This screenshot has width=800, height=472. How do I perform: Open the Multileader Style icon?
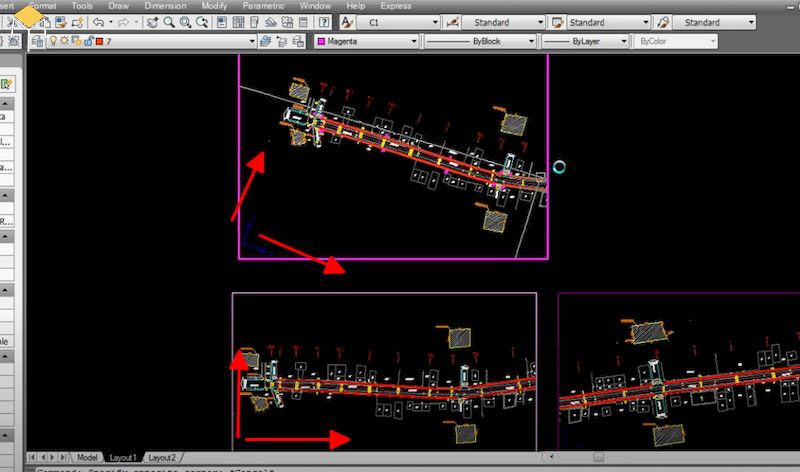click(x=663, y=22)
